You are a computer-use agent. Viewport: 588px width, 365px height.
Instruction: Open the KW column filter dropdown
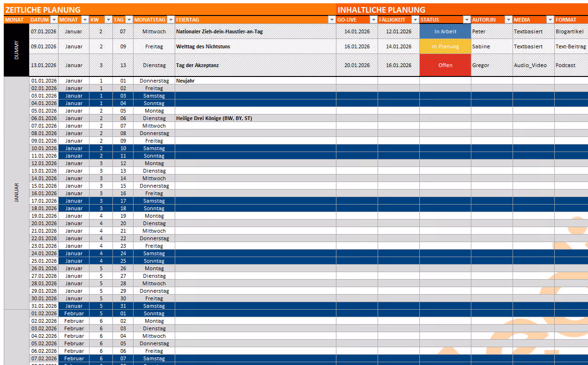tap(108, 20)
